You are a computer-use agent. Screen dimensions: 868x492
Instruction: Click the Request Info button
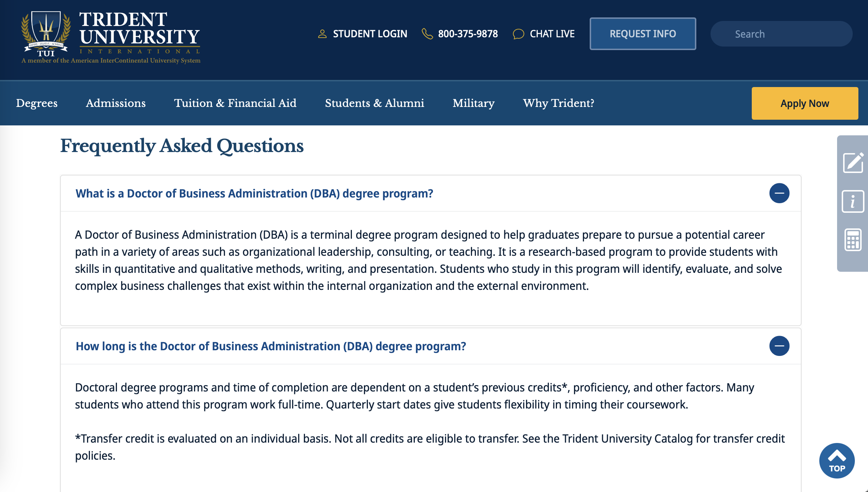[x=643, y=34]
